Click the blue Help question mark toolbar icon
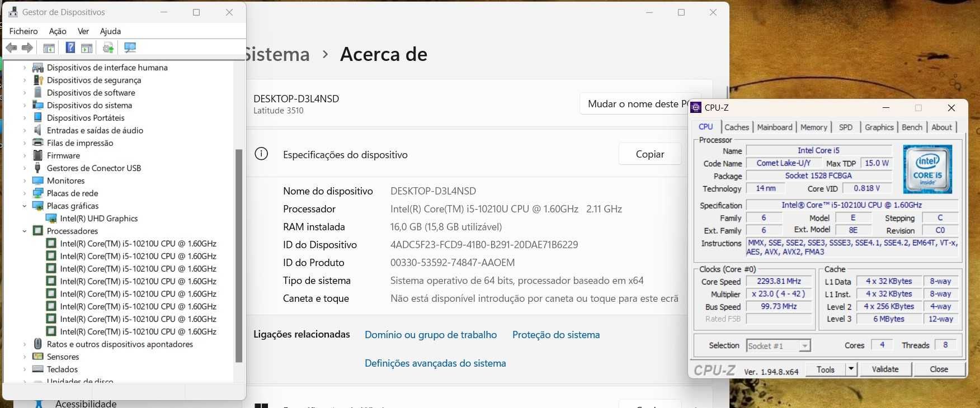 (70, 48)
